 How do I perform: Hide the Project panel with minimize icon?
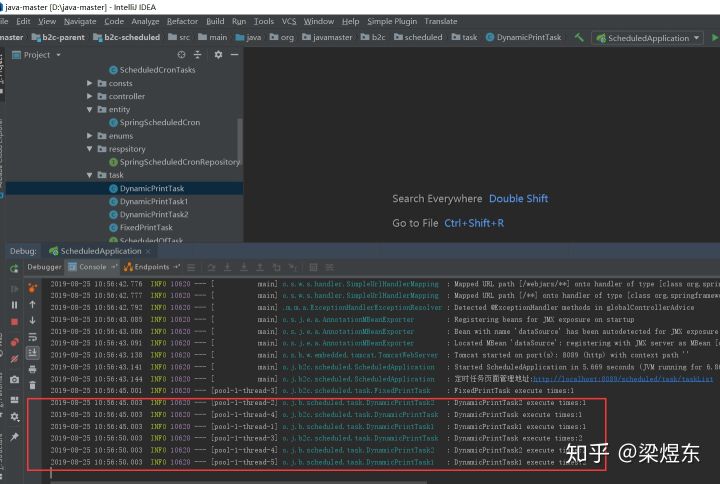tap(234, 55)
